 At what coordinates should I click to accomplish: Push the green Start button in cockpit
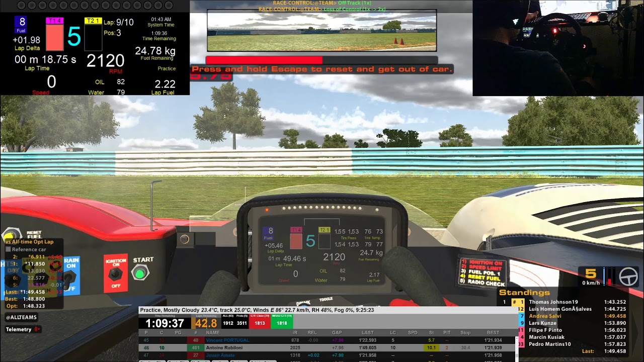pos(140,273)
